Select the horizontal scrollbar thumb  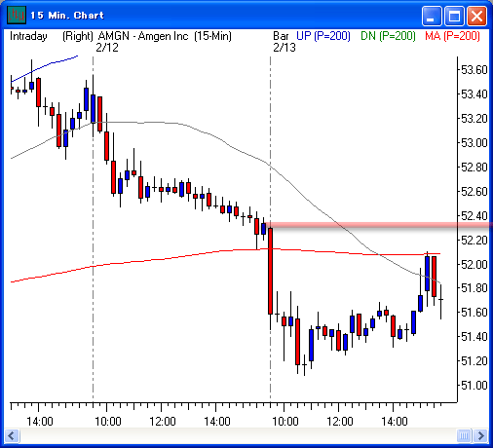464,435
